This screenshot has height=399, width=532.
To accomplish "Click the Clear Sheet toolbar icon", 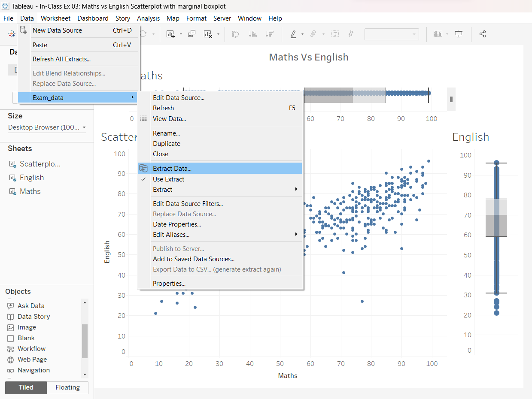I will pos(208,34).
